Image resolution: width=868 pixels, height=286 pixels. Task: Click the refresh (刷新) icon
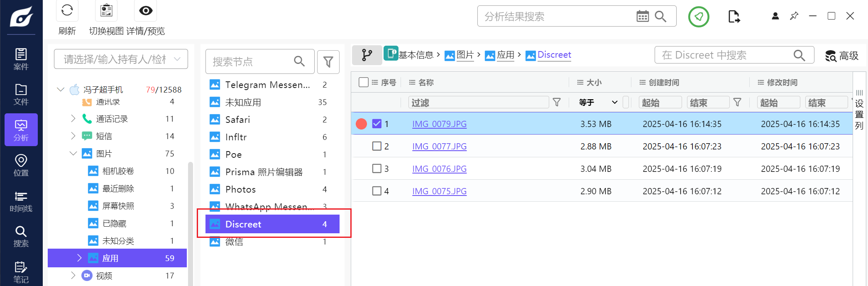pos(67,11)
